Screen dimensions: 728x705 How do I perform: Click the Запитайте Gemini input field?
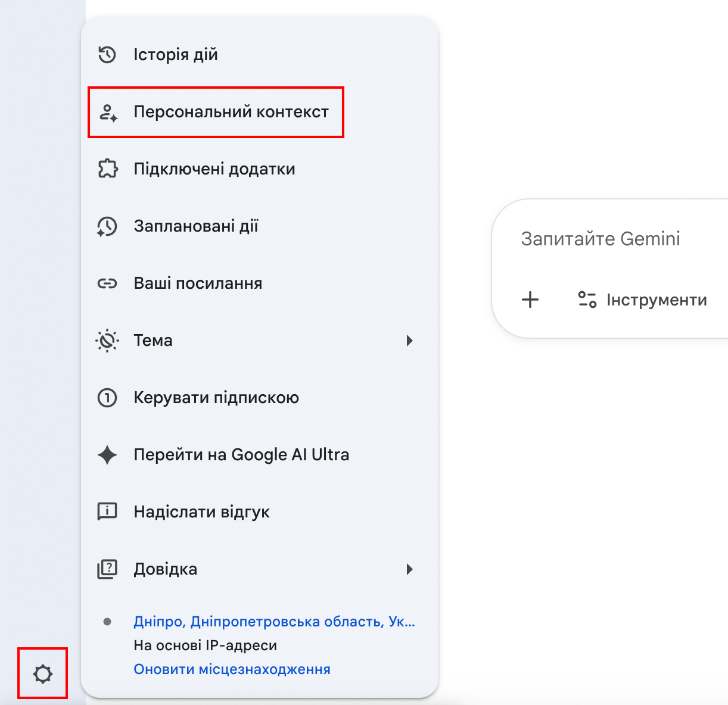(601, 239)
